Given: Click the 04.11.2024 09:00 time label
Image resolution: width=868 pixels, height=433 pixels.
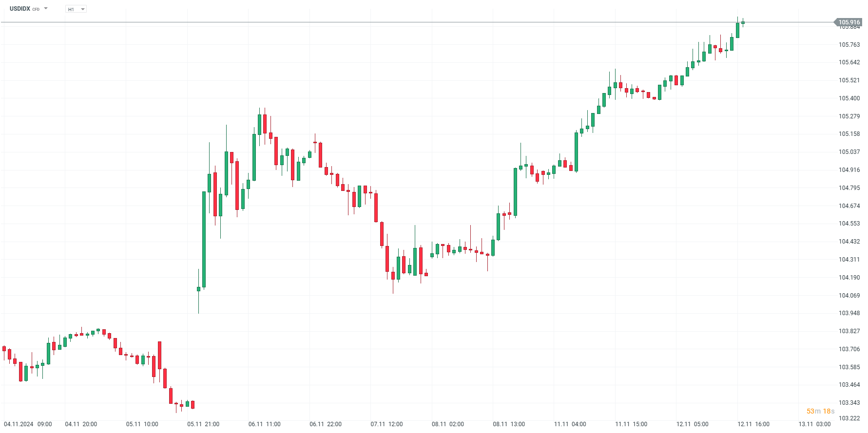Looking at the screenshot, I should point(28,424).
